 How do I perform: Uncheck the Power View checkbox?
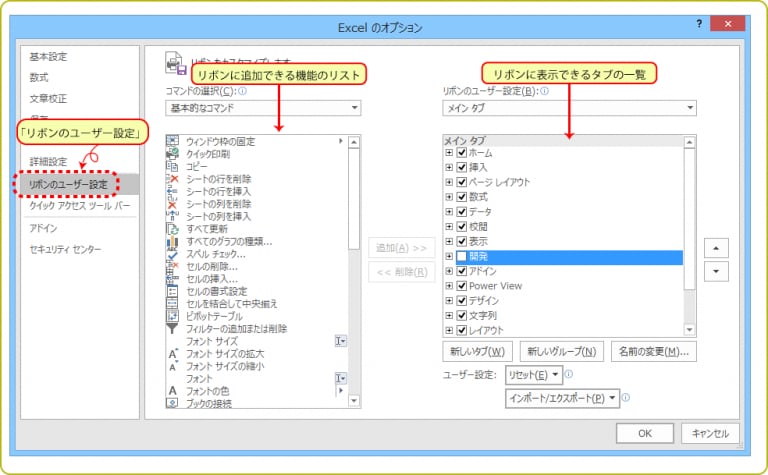coord(461,285)
